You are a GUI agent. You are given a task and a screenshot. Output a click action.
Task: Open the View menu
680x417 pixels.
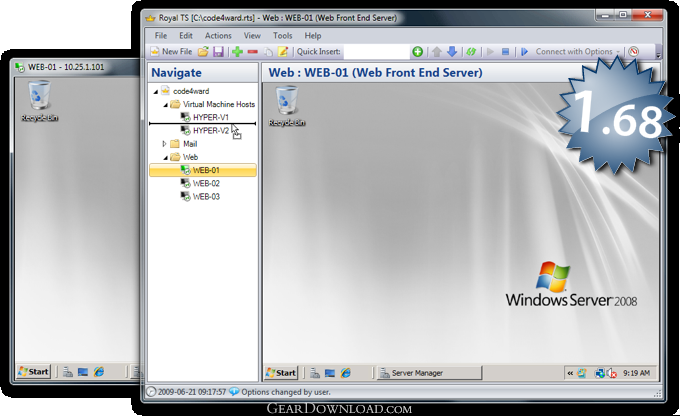tap(252, 36)
